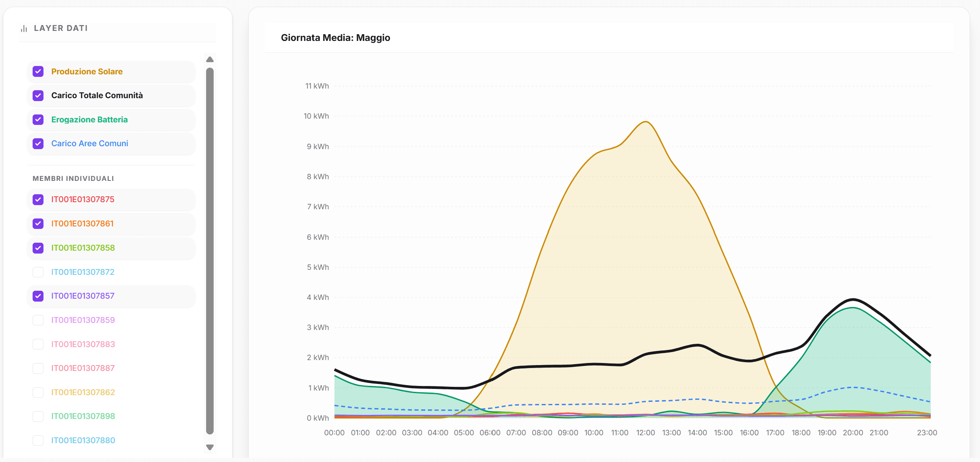The height and width of the screenshot is (462, 980).
Task: Uncheck member IT001E01307875
Action: [38, 200]
